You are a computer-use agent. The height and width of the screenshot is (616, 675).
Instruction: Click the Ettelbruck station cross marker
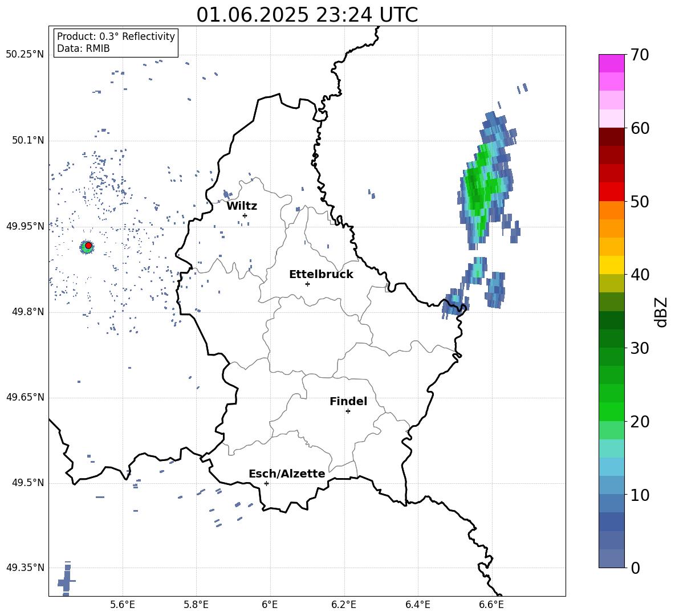coord(307,284)
